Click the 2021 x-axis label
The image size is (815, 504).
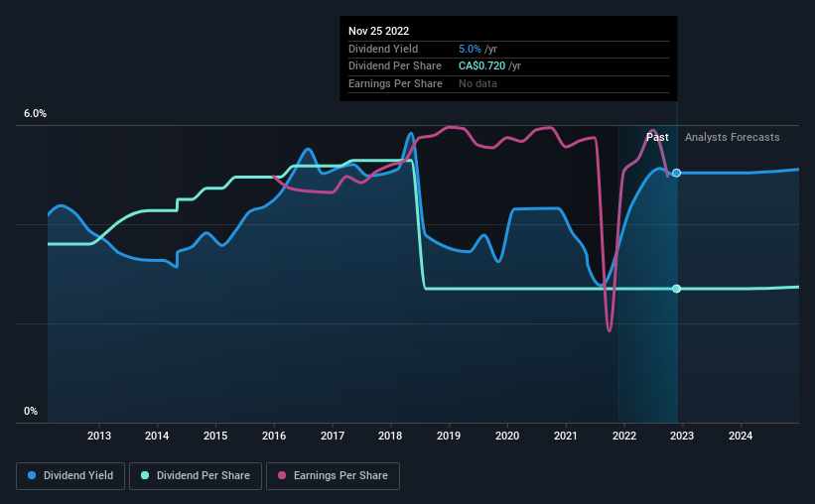(566, 436)
